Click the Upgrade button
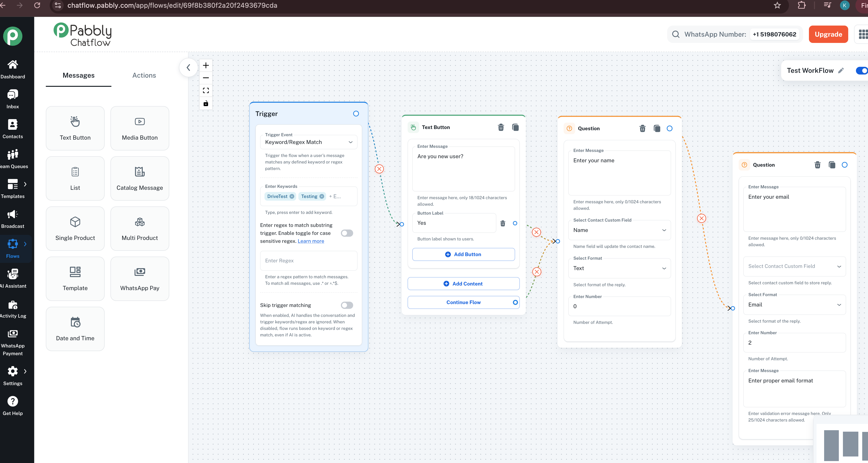868x463 pixels. pos(828,34)
